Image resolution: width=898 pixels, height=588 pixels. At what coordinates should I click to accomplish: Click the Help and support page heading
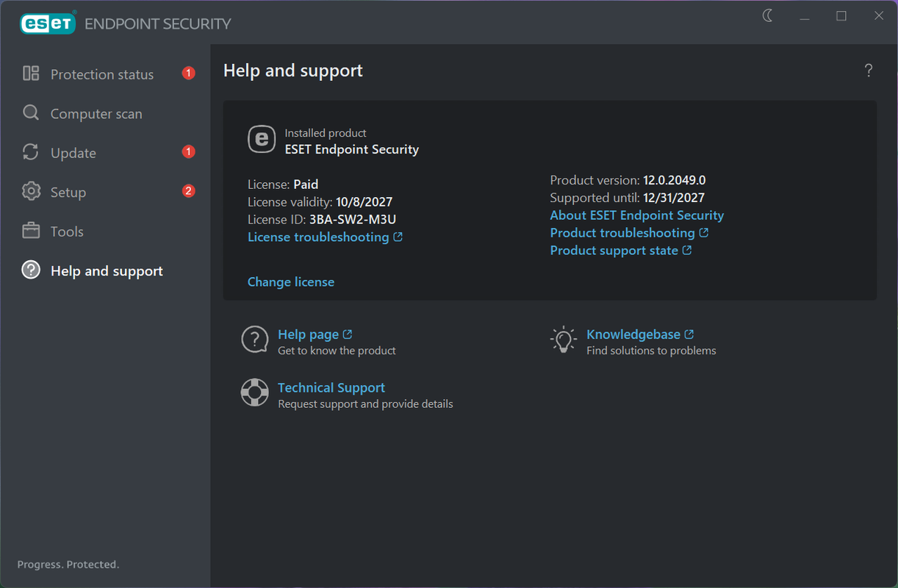[x=293, y=71]
